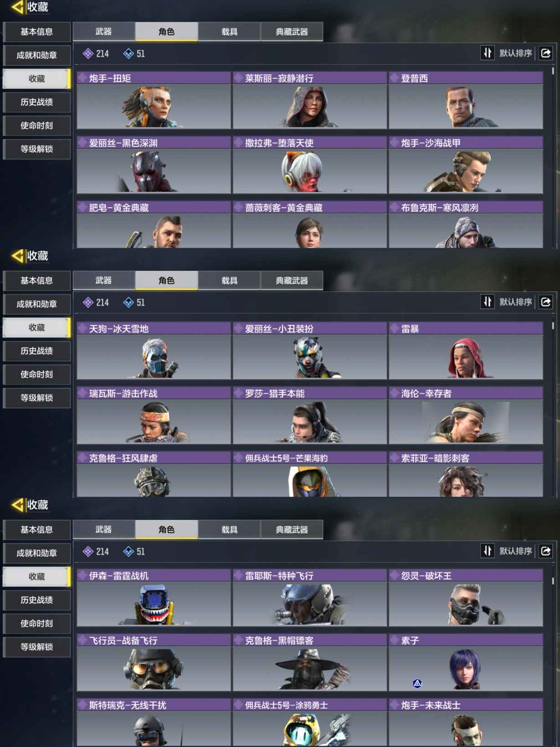Open the 雷耶斯-特种飞行 character card
Image resolution: width=560 pixels, height=747 pixels.
310,598
